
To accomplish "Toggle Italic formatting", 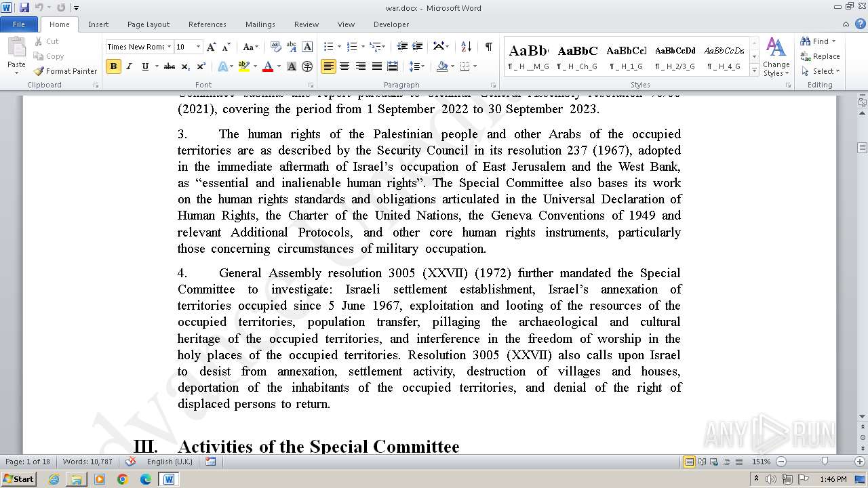I will click(x=129, y=66).
